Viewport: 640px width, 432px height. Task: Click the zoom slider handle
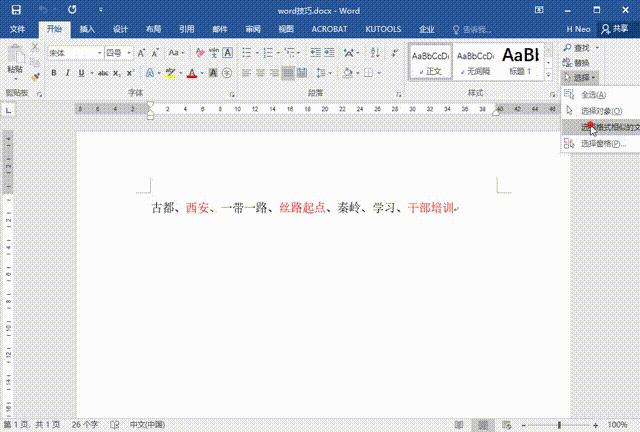[x=560, y=425]
